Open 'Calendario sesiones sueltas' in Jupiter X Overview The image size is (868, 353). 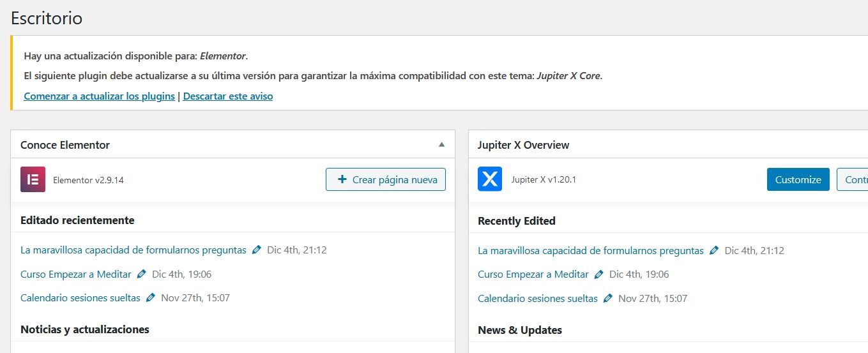point(538,298)
